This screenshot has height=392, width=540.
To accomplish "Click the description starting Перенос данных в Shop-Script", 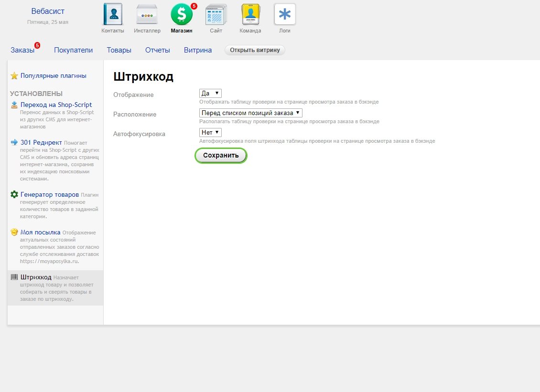I will (x=57, y=119).
